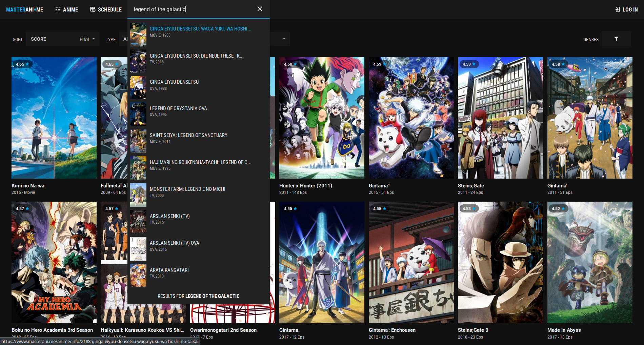Click the Made in Abyss title text
The height and width of the screenshot is (345, 644).
click(564, 330)
